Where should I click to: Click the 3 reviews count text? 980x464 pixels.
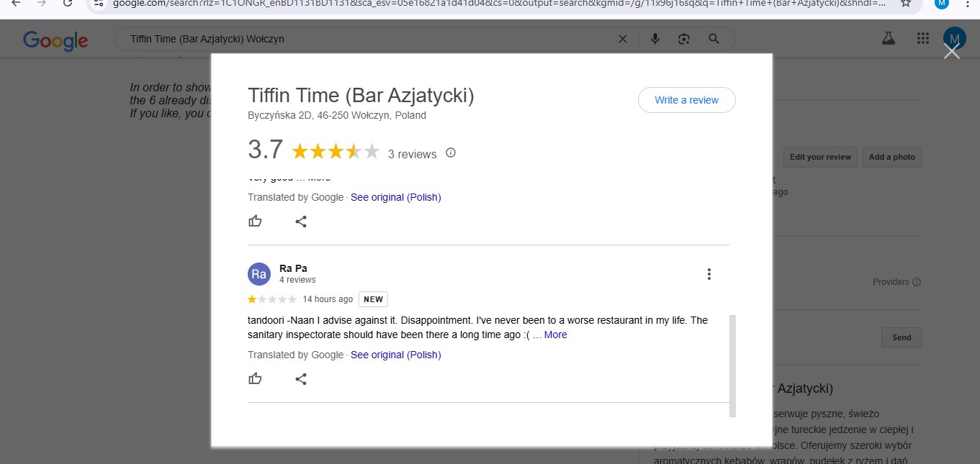point(413,154)
